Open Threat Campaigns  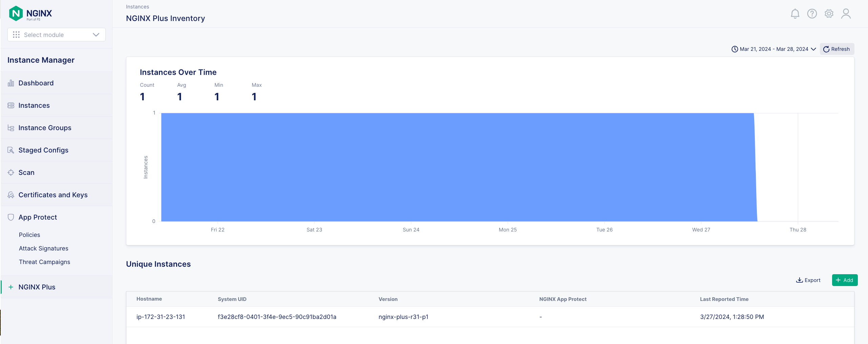[44, 262]
